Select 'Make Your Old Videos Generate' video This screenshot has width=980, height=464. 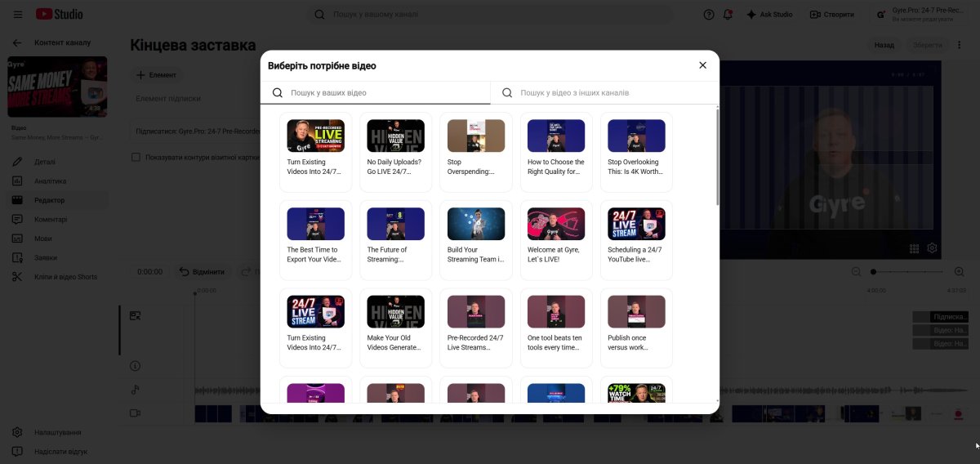395,328
